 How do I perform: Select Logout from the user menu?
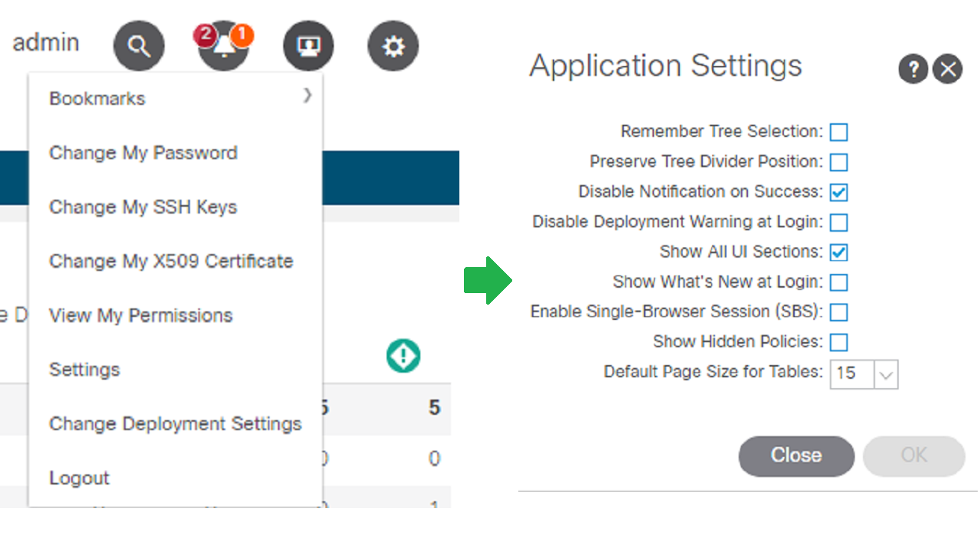[x=80, y=478]
